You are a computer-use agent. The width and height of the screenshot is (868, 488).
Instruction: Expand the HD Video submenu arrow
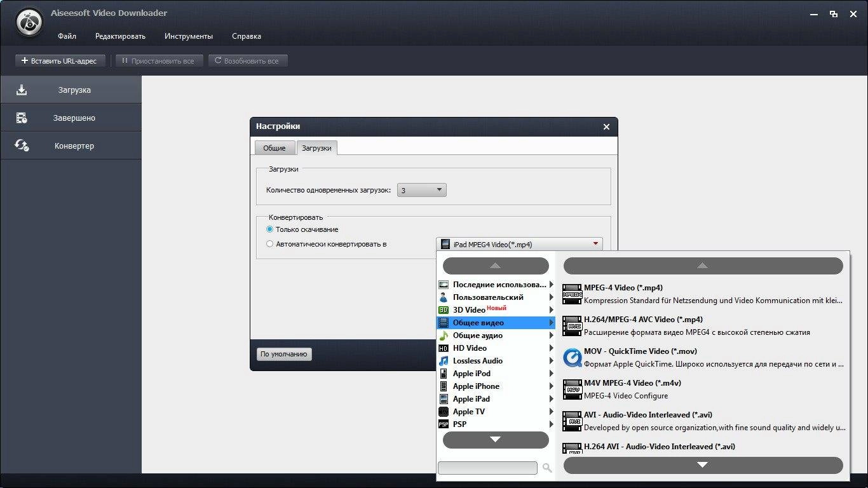point(552,348)
